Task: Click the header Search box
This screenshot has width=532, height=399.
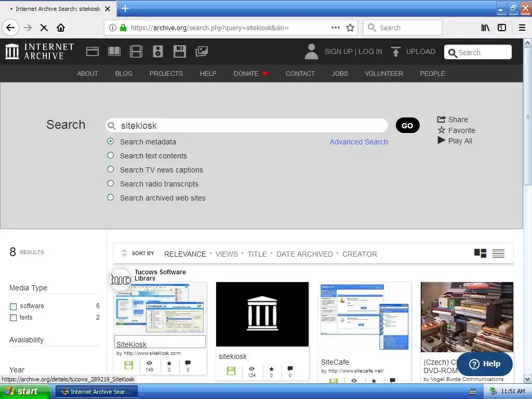Action: click(478, 52)
